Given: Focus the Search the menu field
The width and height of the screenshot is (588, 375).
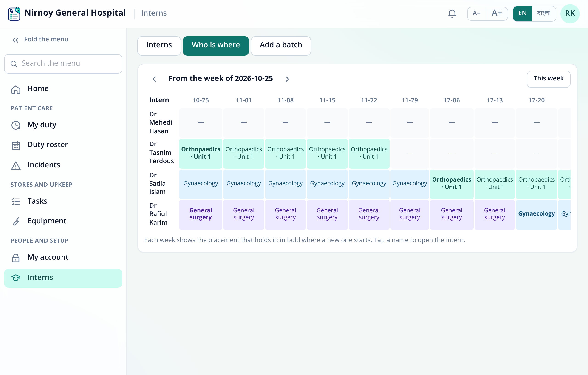Looking at the screenshot, I should point(63,64).
